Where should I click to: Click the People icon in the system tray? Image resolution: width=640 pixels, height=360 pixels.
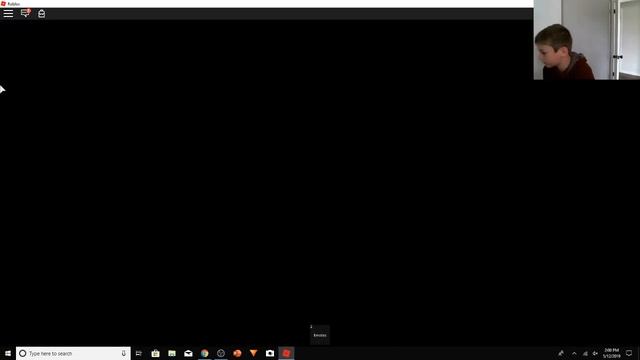(561, 353)
